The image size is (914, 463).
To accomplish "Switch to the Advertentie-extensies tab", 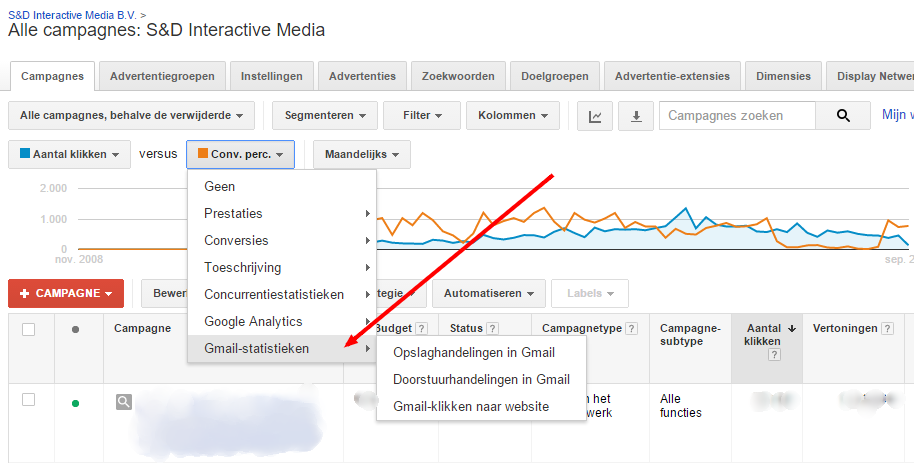I will click(672, 76).
